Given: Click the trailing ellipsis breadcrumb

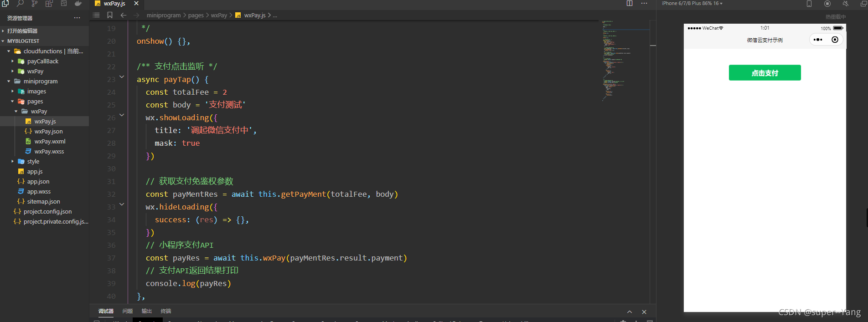Looking at the screenshot, I should [x=275, y=15].
